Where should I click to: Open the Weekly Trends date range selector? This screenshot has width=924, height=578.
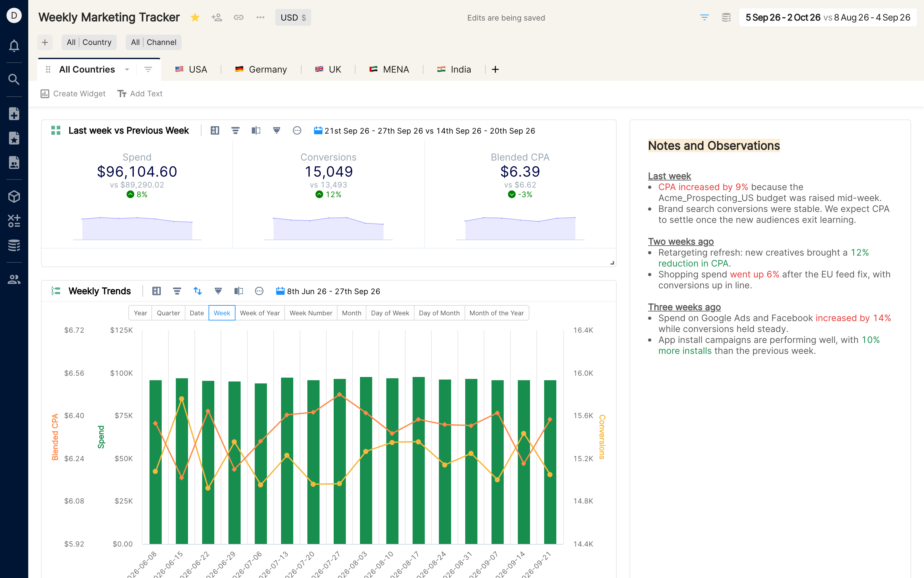coord(328,291)
